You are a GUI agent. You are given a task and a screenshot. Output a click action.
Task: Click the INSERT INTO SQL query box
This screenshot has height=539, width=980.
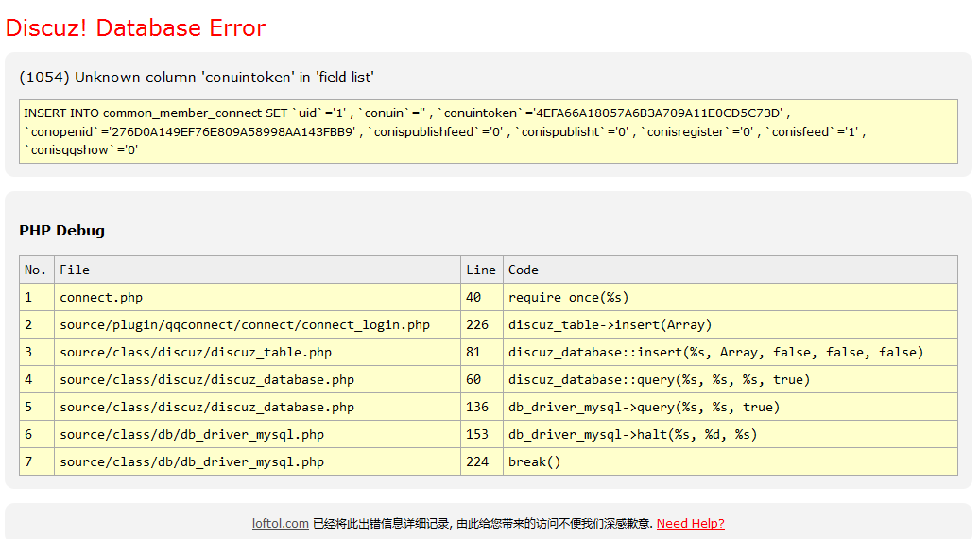[489, 131]
